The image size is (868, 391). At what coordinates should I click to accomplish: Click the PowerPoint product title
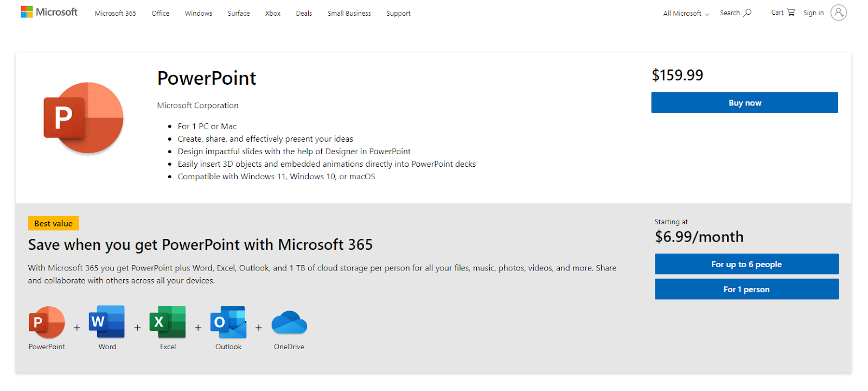tap(207, 78)
